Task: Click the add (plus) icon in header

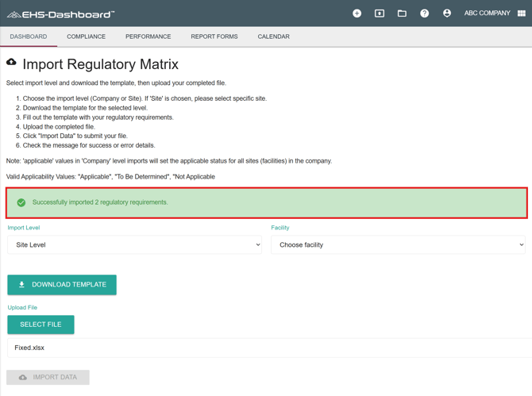Action: [357, 13]
